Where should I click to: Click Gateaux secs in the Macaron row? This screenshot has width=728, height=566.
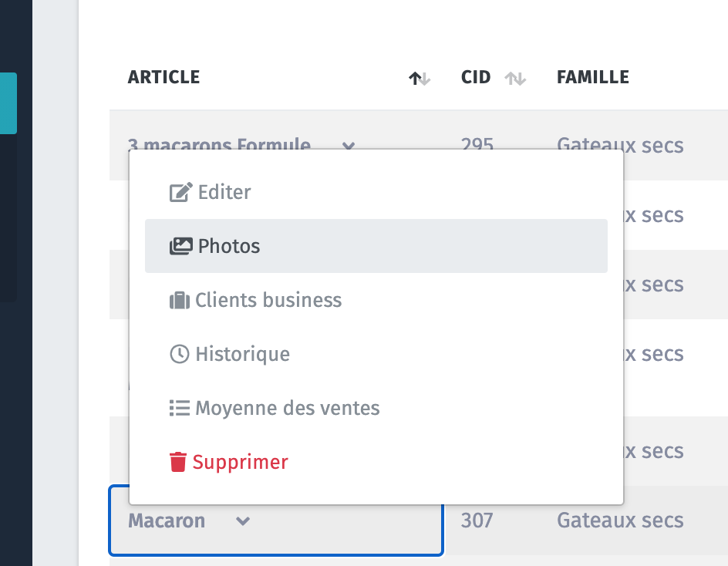tap(620, 521)
